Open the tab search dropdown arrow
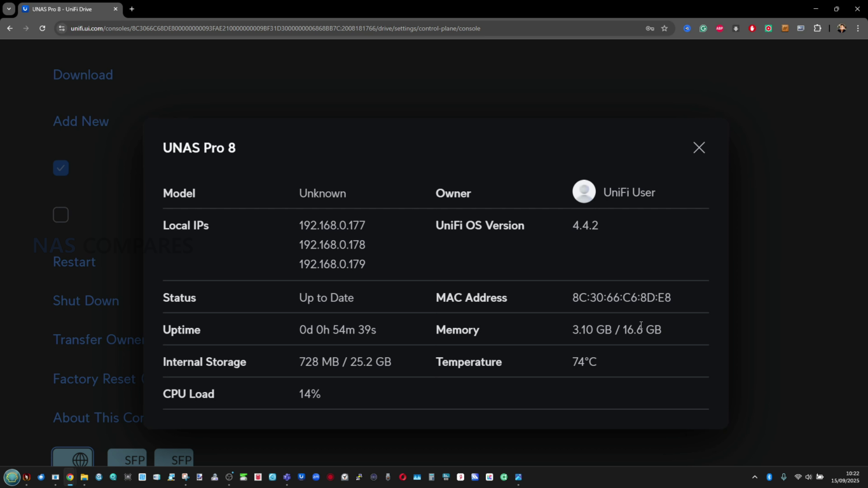868x488 pixels. coord(9,9)
